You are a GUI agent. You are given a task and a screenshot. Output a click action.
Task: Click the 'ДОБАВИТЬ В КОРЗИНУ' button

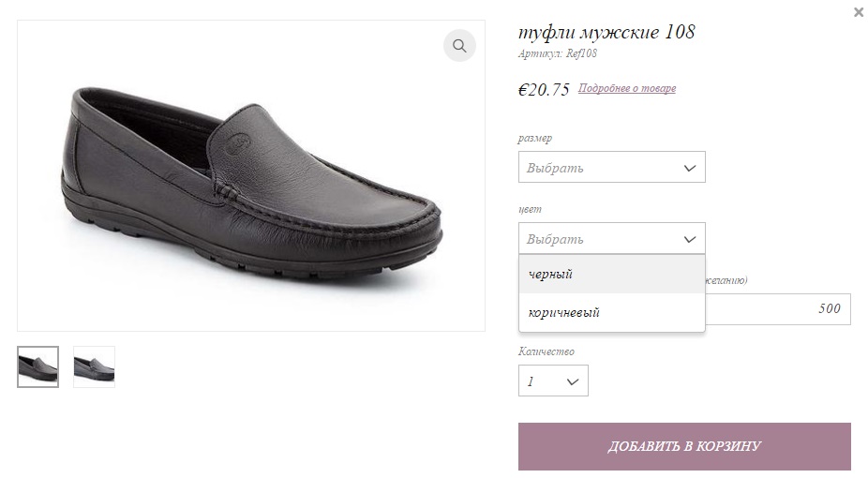point(684,446)
